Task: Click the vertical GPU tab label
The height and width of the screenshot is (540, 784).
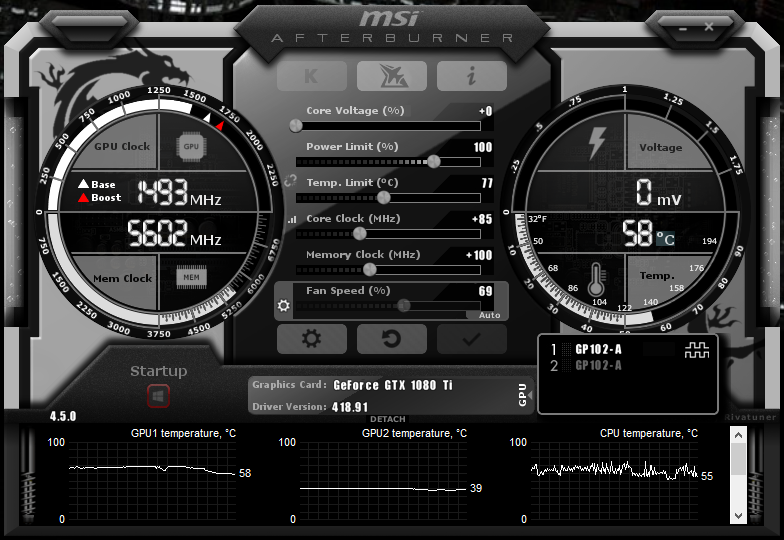Action: [523, 394]
